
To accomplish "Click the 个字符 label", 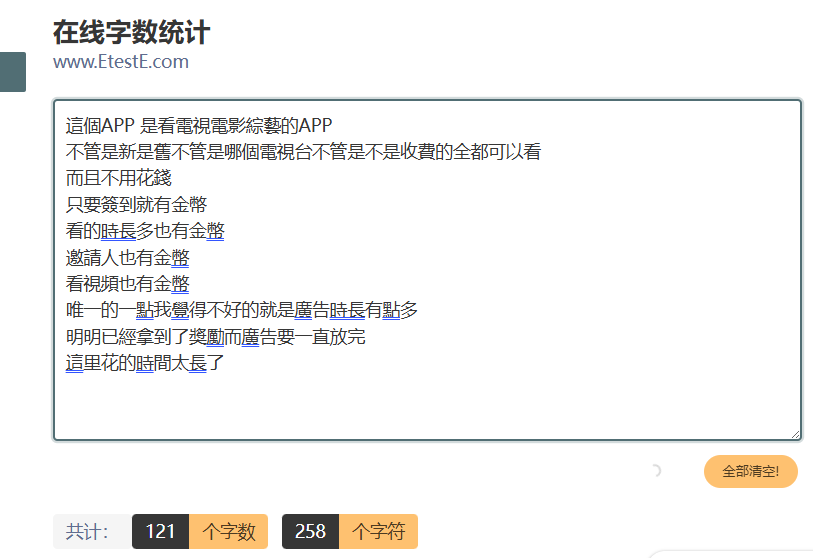I will [x=379, y=531].
